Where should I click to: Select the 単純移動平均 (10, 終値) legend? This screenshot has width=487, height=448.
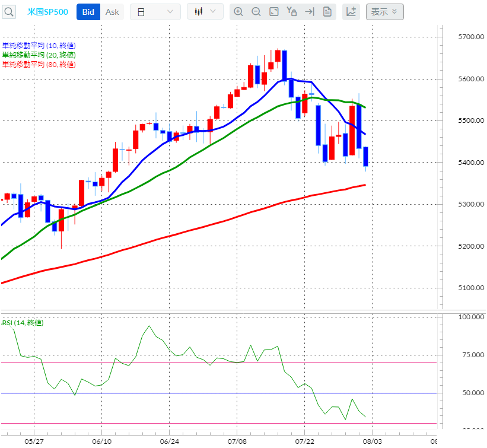(39, 46)
